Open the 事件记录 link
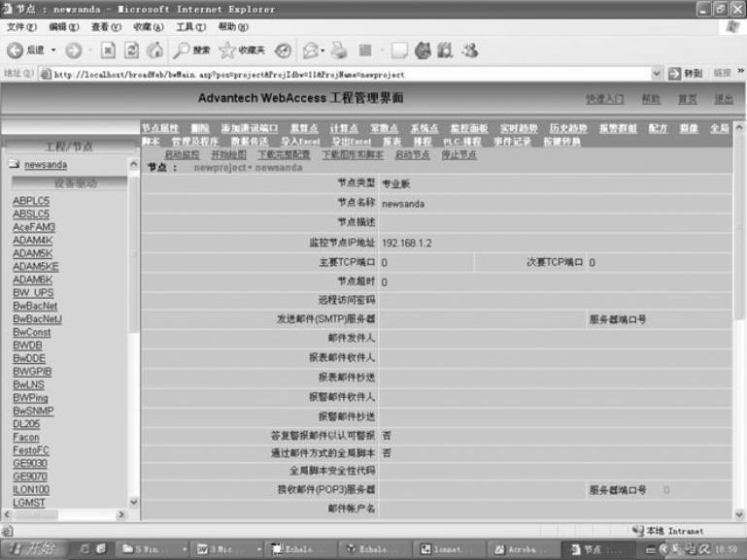 pyautogui.click(x=512, y=142)
